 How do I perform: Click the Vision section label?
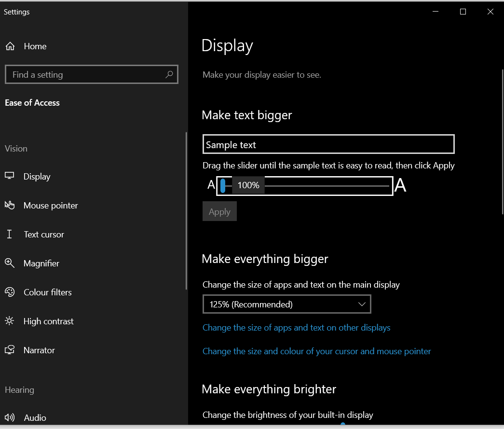pyautogui.click(x=16, y=148)
